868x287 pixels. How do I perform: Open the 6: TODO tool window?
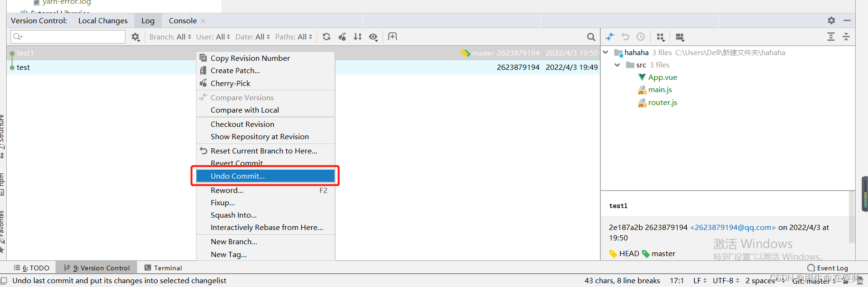point(32,268)
